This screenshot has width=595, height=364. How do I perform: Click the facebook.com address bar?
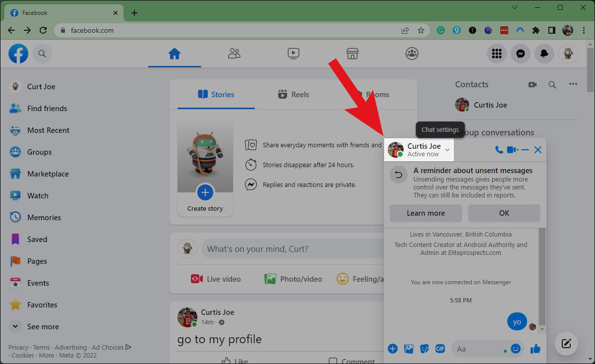click(x=241, y=30)
